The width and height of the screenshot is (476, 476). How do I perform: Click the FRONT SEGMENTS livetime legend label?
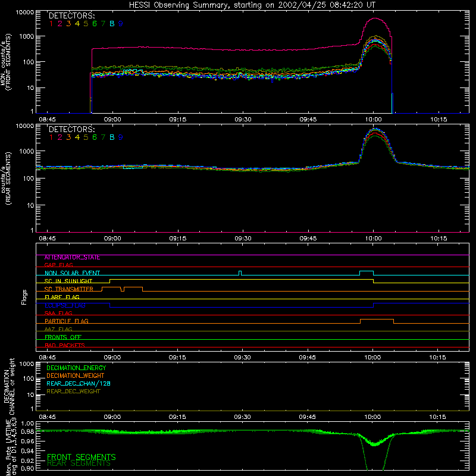point(82,457)
